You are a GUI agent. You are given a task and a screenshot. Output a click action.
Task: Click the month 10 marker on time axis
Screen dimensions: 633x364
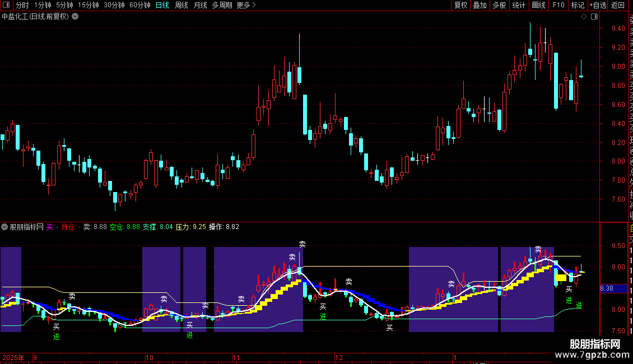pos(150,357)
